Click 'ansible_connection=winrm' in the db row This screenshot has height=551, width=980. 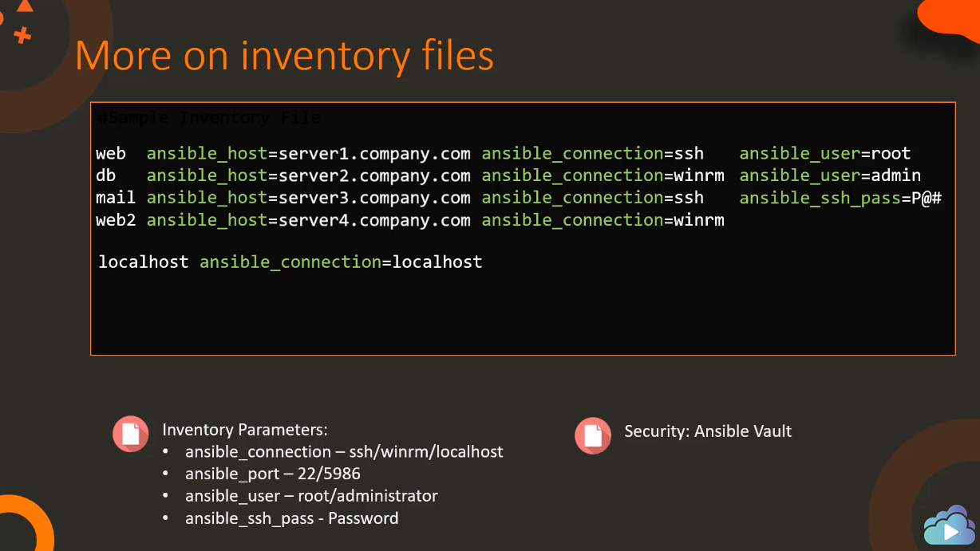(x=603, y=176)
